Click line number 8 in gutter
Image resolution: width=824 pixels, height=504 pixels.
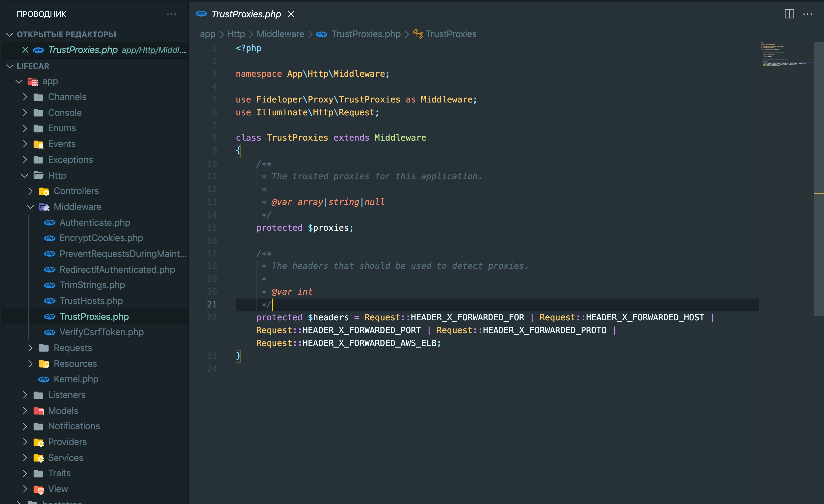[214, 138]
